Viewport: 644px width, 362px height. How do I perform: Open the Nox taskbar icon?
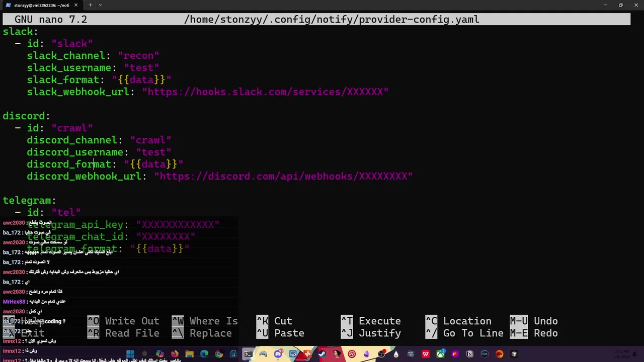(x=485, y=354)
